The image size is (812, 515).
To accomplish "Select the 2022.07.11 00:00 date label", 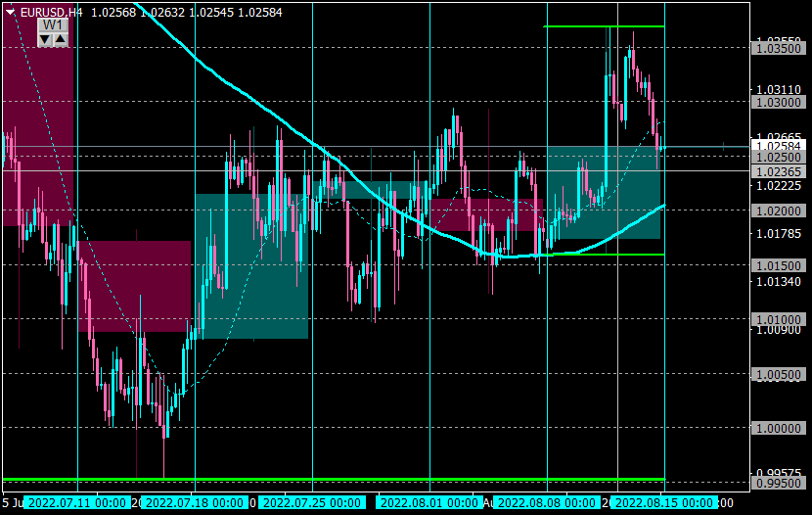I will pos(77,502).
